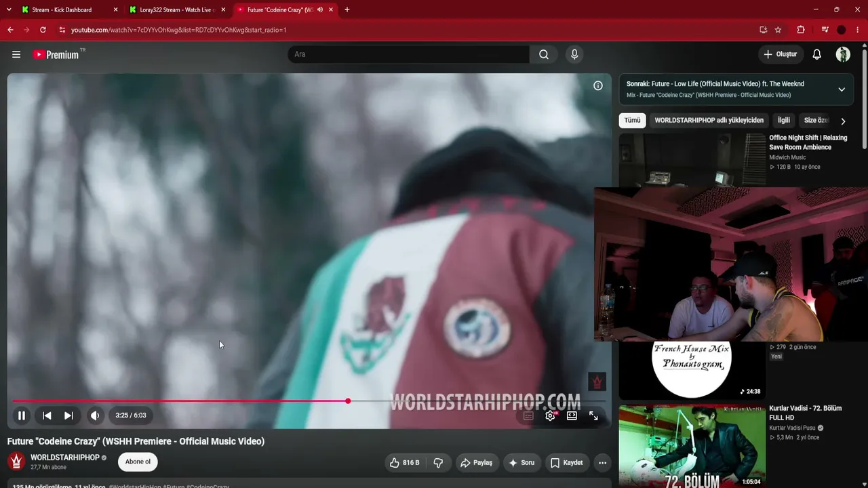Open the Midwich Music channel link
The height and width of the screenshot is (488, 868).
(787, 157)
